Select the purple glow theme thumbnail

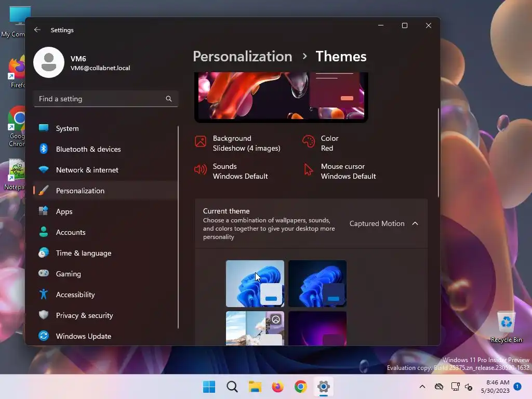pos(317,328)
